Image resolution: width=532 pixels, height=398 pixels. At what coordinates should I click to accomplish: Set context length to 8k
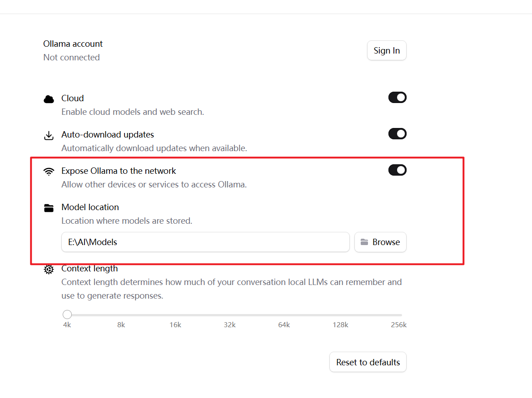121,315
